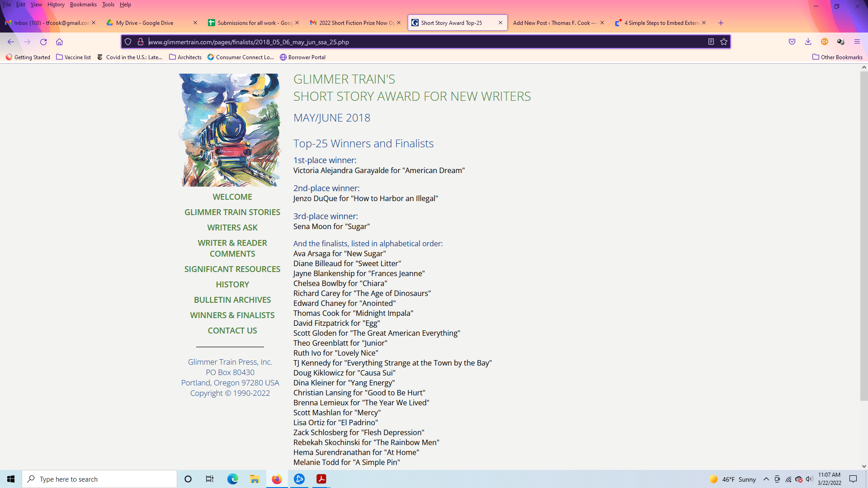The width and height of the screenshot is (868, 488).
Task: Open Covid in the U.S. bookmark
Action: tap(130, 57)
